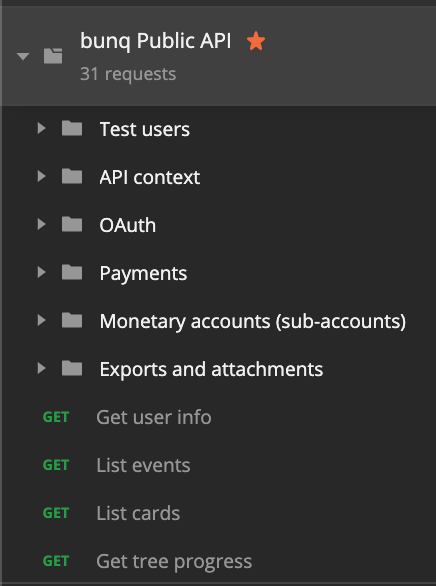Click the bunq Public API collection folder icon
The width and height of the screenshot is (436, 586).
(53, 56)
